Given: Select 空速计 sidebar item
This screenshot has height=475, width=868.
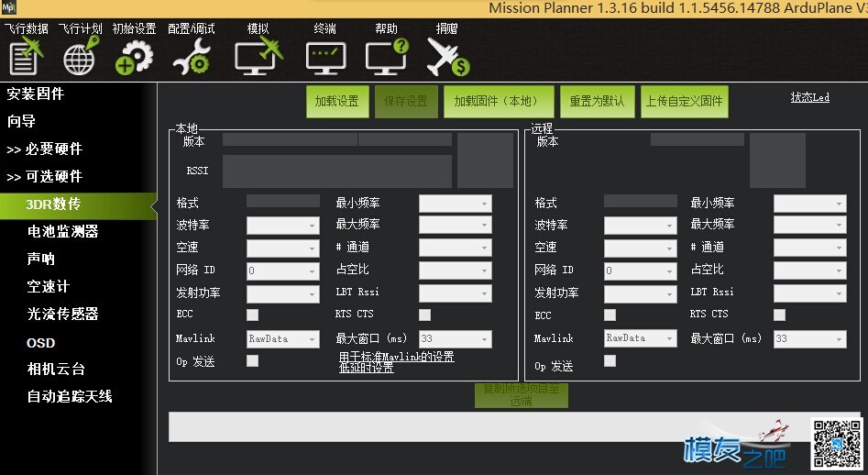Looking at the screenshot, I should pos(49,287).
